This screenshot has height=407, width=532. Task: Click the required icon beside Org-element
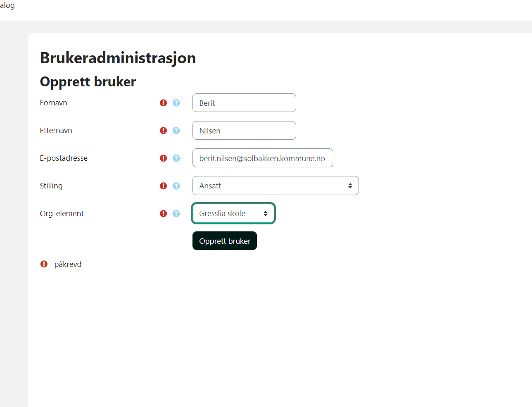[x=164, y=214]
